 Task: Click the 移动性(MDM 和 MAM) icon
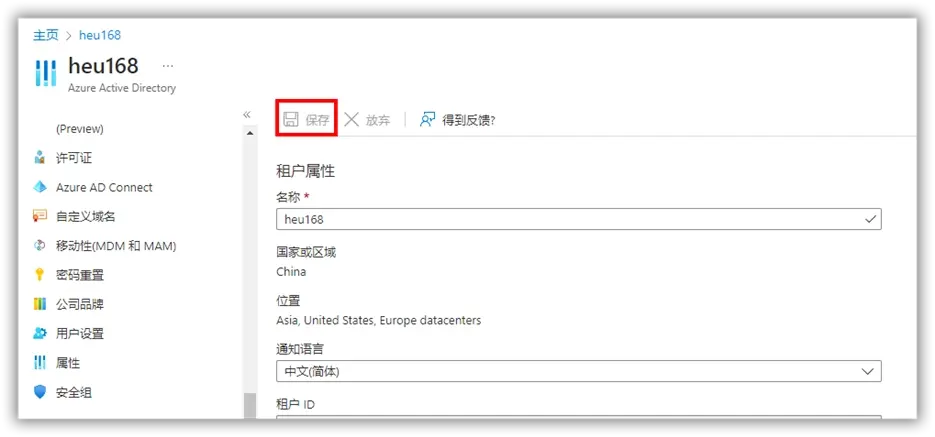click(x=40, y=246)
